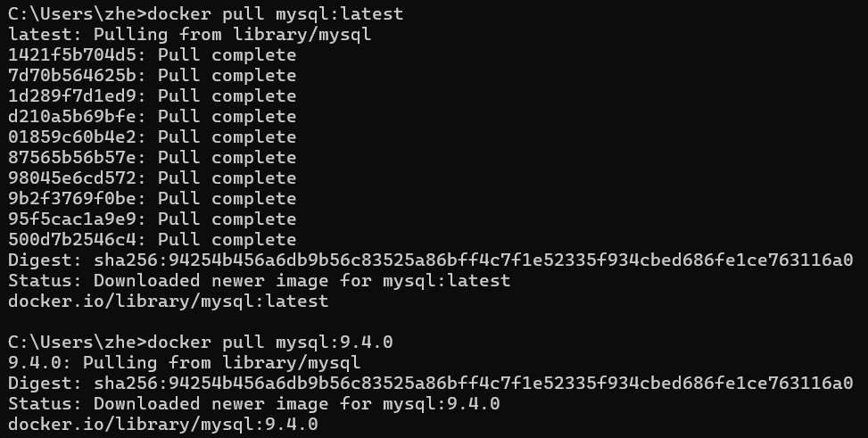Viewport: 868px width, 438px height.
Task: Click layer ID 1d289f7d1ed9
Action: point(72,95)
